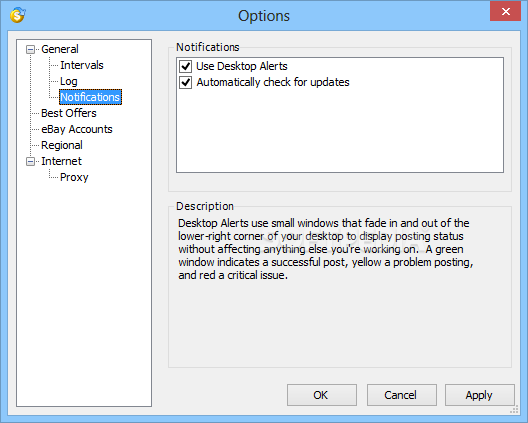Collapse the General tree node
Image resolution: width=528 pixels, height=423 pixels.
(x=30, y=50)
